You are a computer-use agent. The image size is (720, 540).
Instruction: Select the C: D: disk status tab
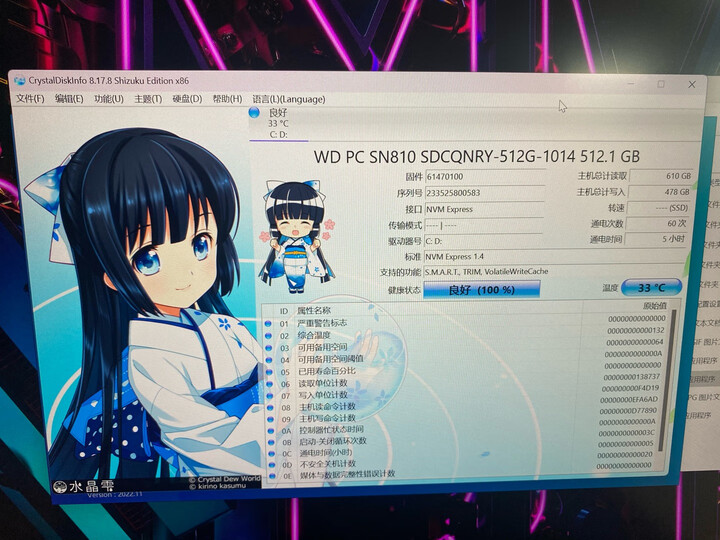tap(278, 124)
